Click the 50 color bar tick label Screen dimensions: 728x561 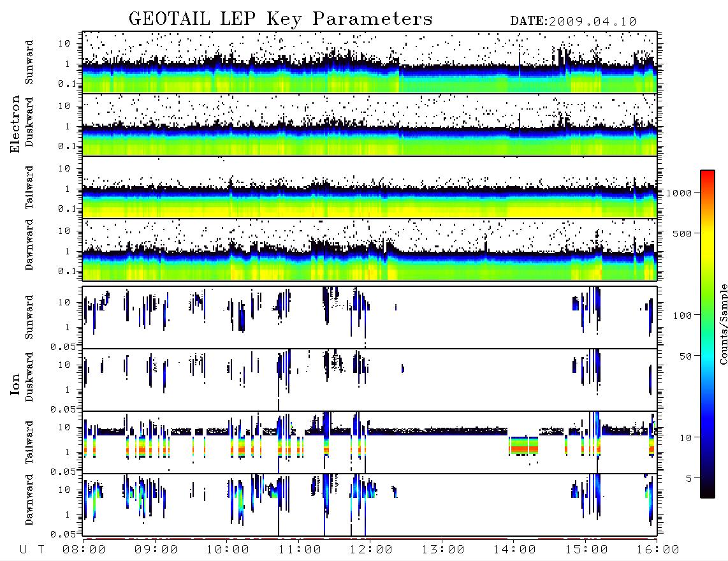tap(686, 356)
